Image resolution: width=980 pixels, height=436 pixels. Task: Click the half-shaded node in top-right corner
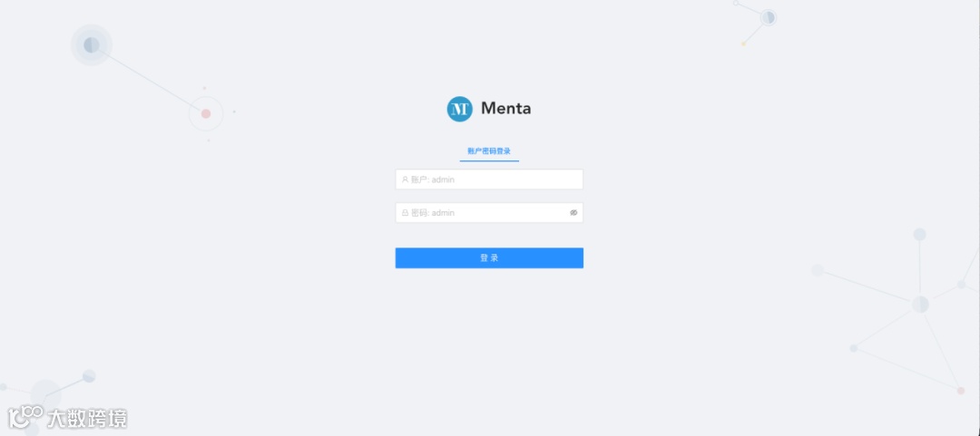point(769,17)
